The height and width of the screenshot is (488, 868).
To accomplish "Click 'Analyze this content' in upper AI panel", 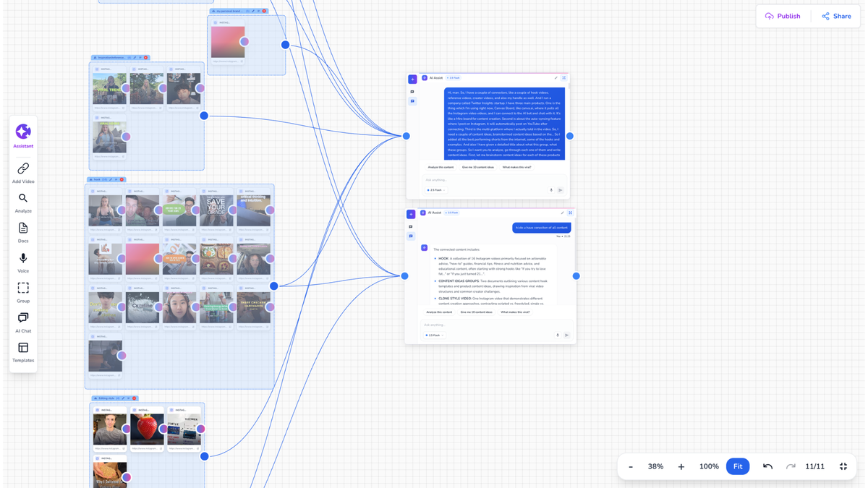I will click(x=441, y=167).
